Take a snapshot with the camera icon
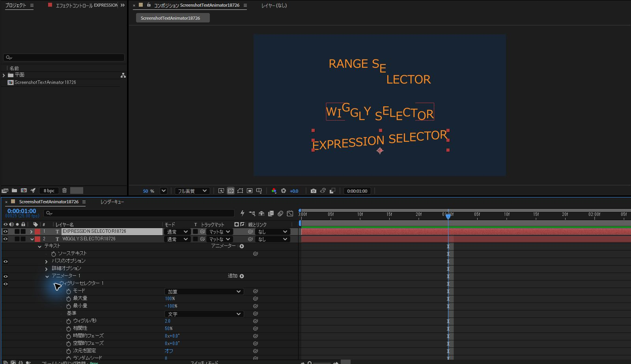 pos(314,191)
